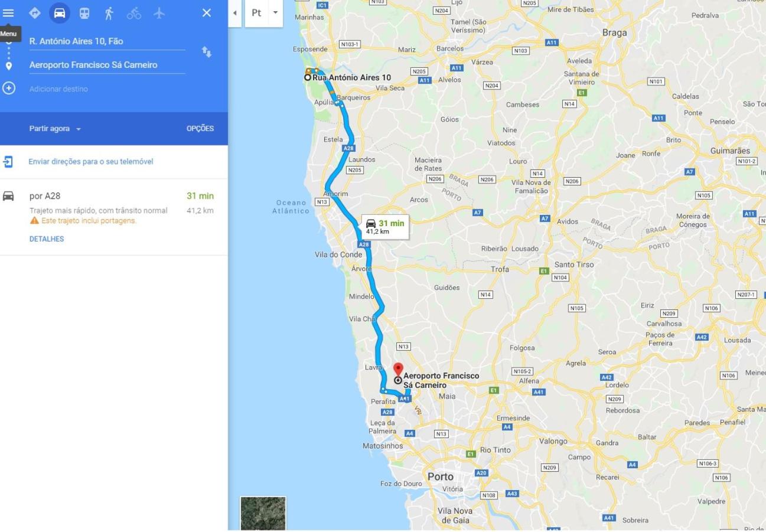The height and width of the screenshot is (532, 766).
Task: Open the hamburger Menu icon
Action: (x=8, y=12)
